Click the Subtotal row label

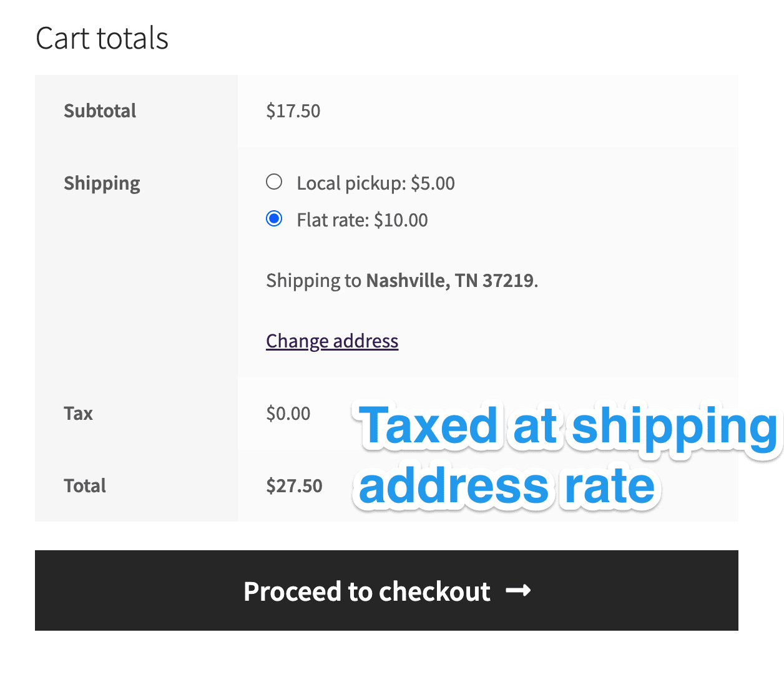pyautogui.click(x=100, y=111)
